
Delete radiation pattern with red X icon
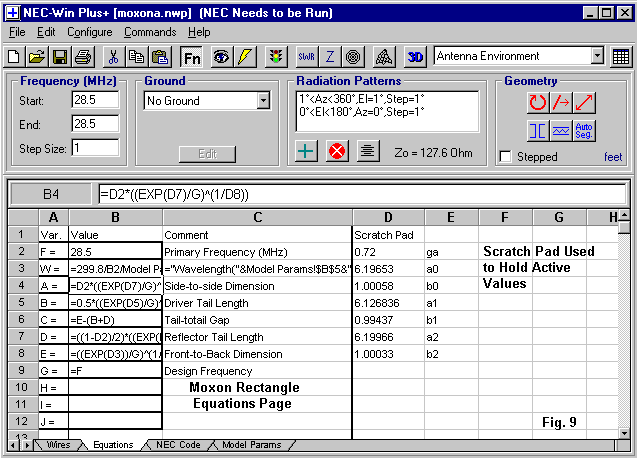click(x=338, y=151)
